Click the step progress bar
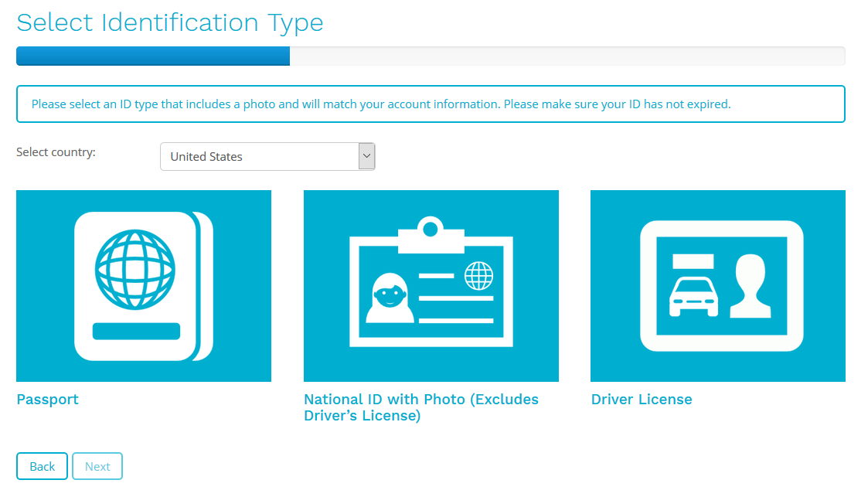This screenshot has width=868, height=497. (431, 56)
